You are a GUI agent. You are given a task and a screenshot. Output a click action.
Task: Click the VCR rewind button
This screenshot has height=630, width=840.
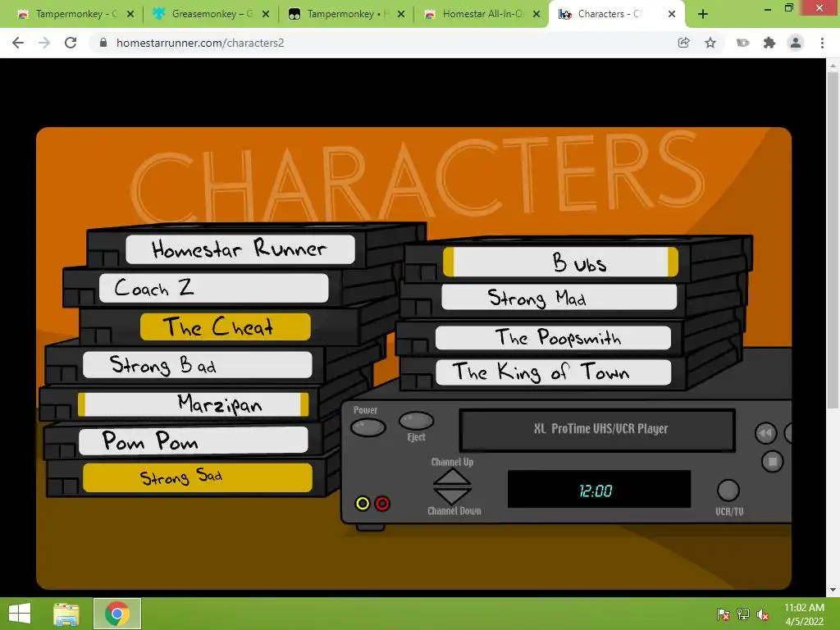coord(766,433)
